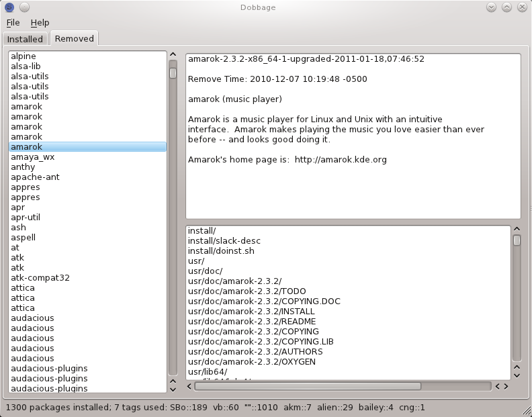Screen dimensions: 532x417
Task: Select the aspell package
Action: point(87,237)
